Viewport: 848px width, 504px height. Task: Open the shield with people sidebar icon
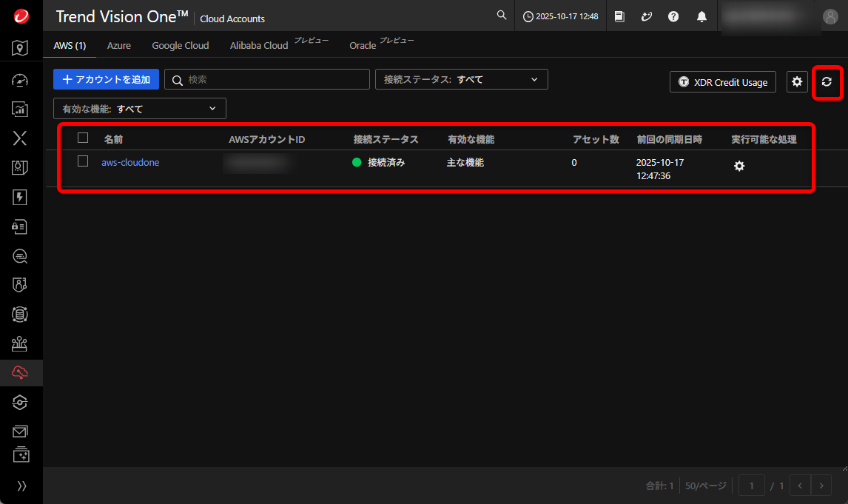click(x=20, y=285)
